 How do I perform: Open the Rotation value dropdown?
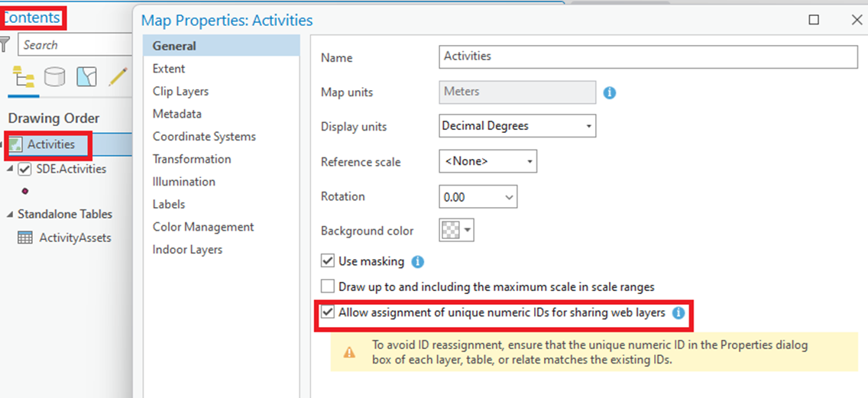478,196
